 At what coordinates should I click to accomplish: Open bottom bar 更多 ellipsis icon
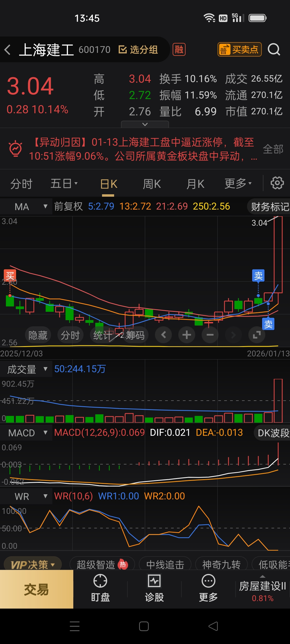tap(208, 588)
